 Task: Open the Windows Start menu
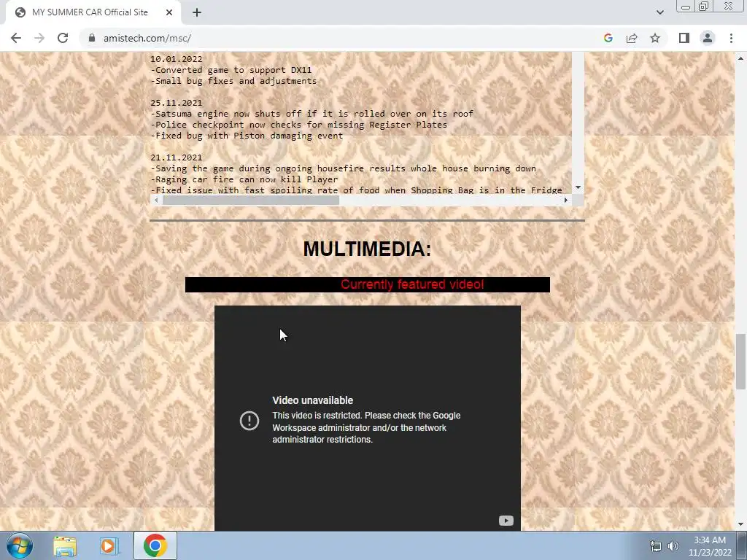click(x=20, y=545)
